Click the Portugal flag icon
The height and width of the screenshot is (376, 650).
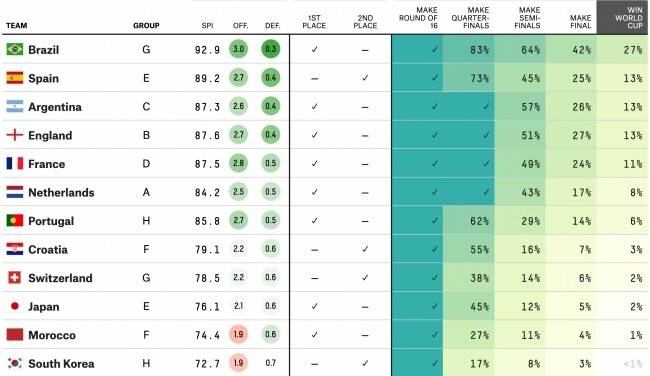[15, 221]
